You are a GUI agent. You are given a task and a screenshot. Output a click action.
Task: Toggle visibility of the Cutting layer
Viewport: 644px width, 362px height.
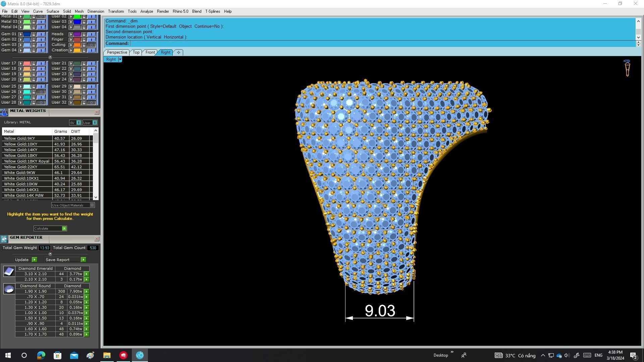(x=91, y=45)
